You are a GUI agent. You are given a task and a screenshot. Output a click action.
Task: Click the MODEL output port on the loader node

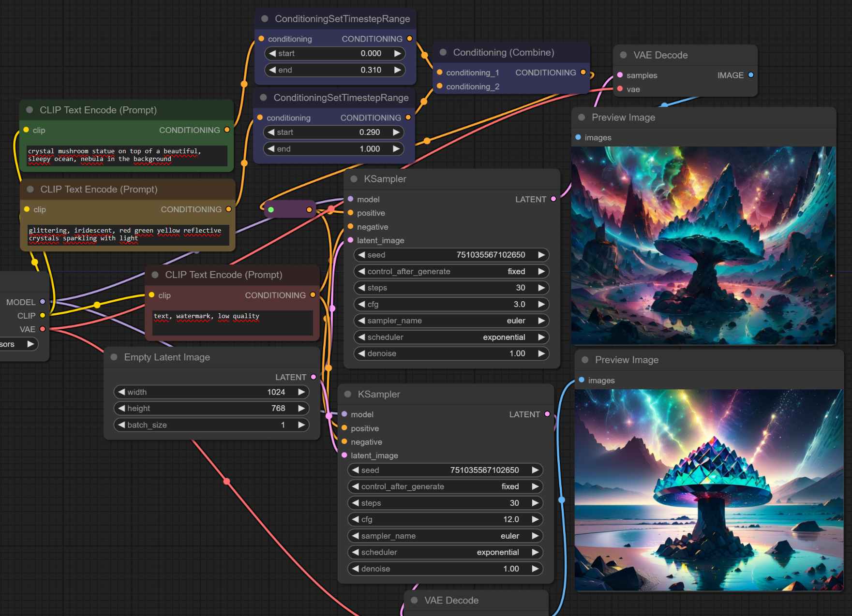pos(43,302)
